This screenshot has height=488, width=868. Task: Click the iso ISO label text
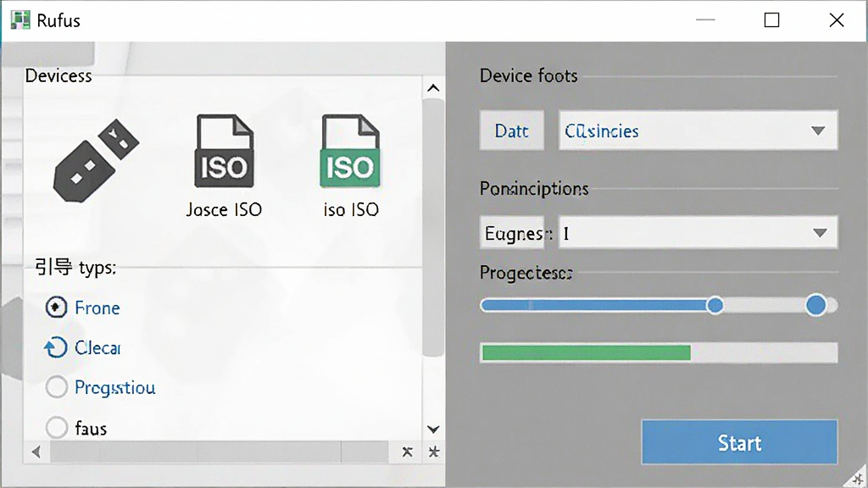click(351, 210)
